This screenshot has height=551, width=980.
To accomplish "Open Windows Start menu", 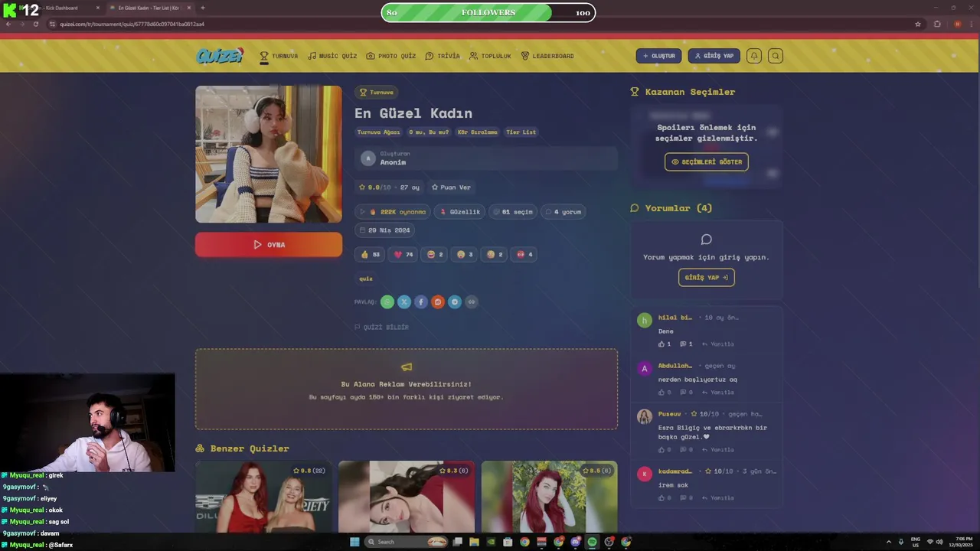I will point(354,542).
